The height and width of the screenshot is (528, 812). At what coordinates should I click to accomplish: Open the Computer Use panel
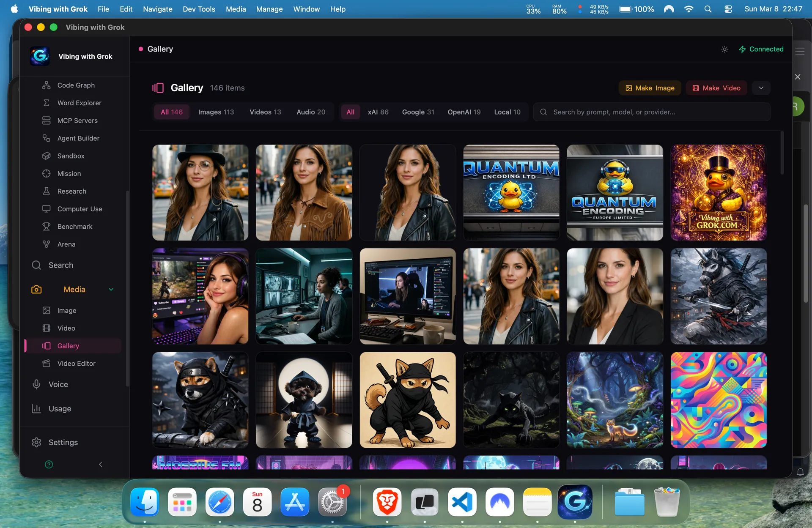click(80, 209)
